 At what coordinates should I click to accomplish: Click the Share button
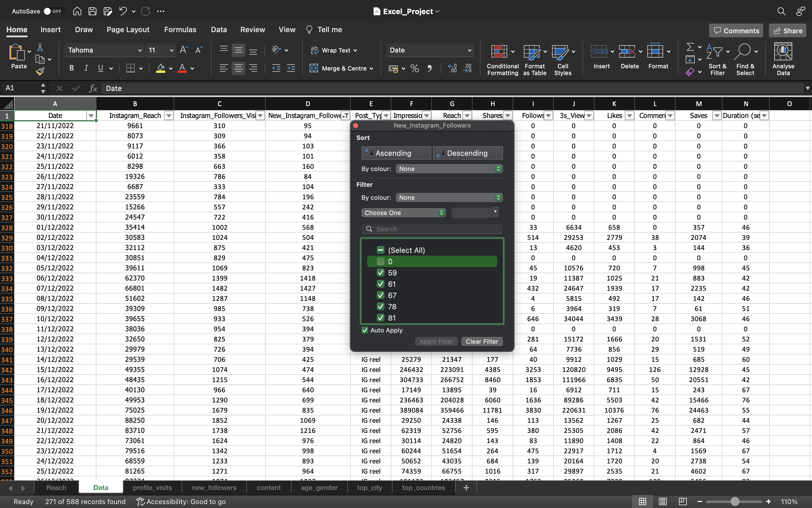787,30
